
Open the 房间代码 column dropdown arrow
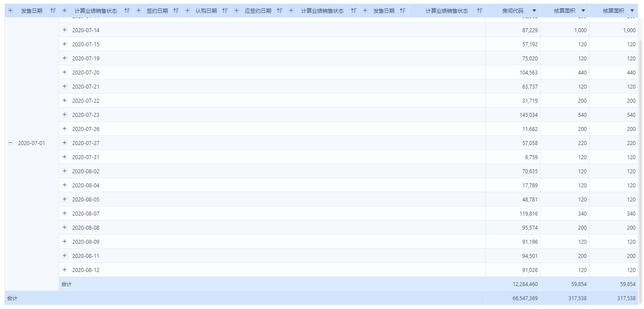534,11
